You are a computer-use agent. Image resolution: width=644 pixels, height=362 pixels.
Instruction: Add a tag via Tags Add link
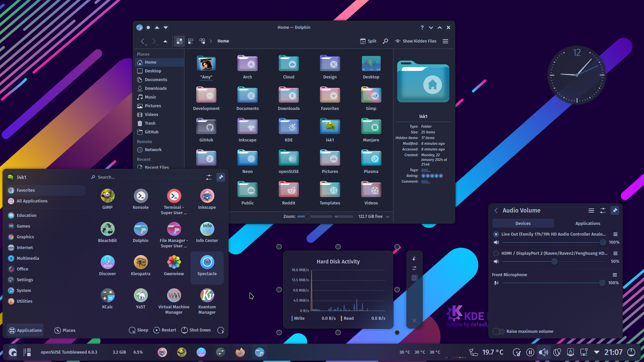(x=425, y=170)
